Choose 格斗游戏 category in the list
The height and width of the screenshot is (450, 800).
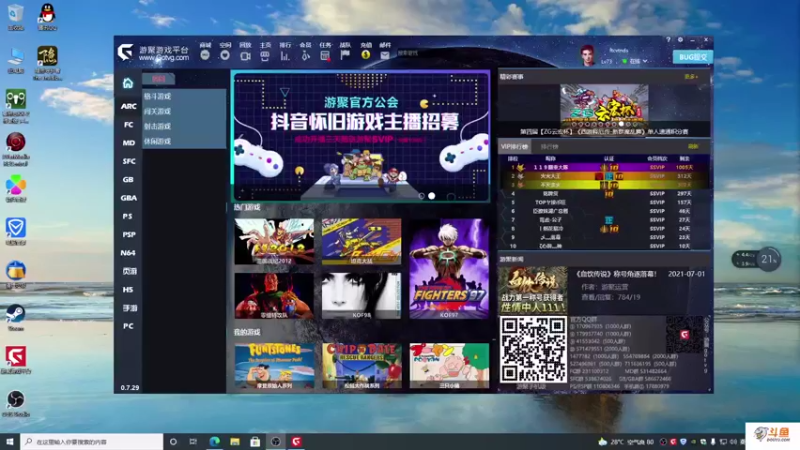tap(184, 96)
